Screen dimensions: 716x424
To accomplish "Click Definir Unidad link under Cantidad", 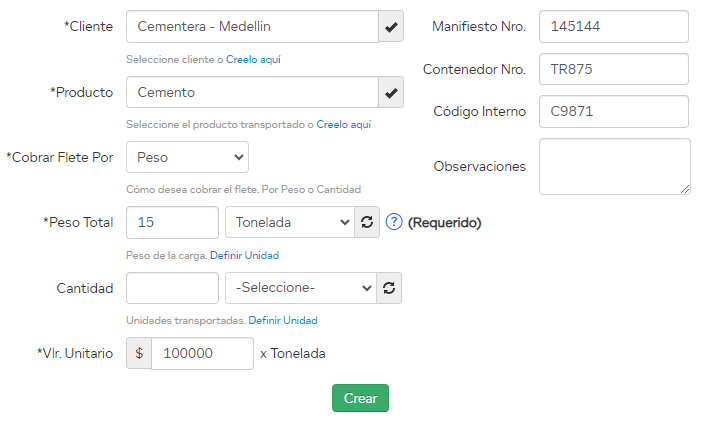I will 283,321.
